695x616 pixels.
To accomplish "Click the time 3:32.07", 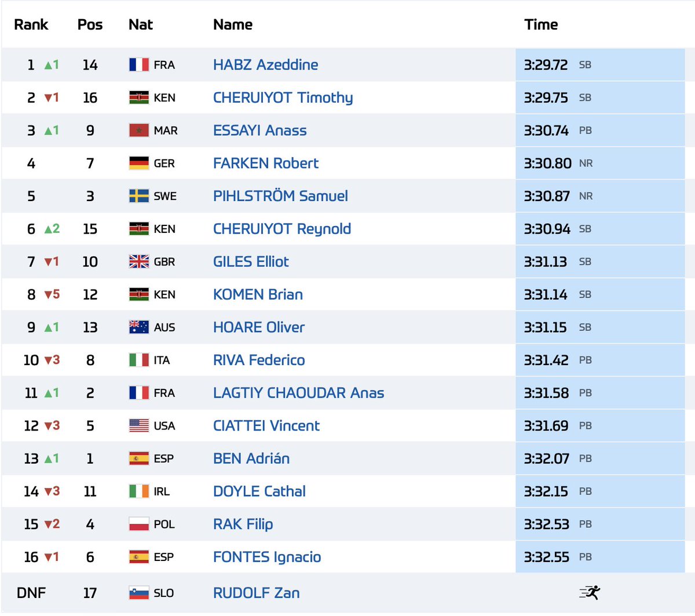I will click(x=546, y=458).
